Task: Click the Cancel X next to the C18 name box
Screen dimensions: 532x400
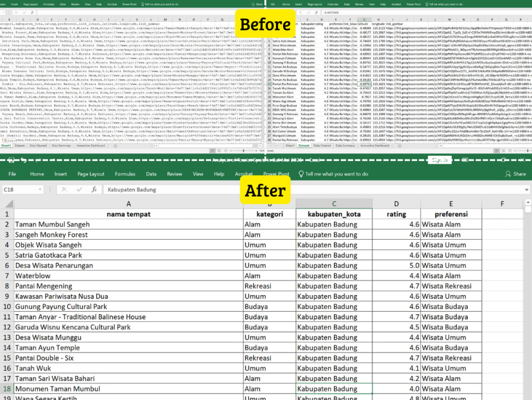Action: [64, 190]
